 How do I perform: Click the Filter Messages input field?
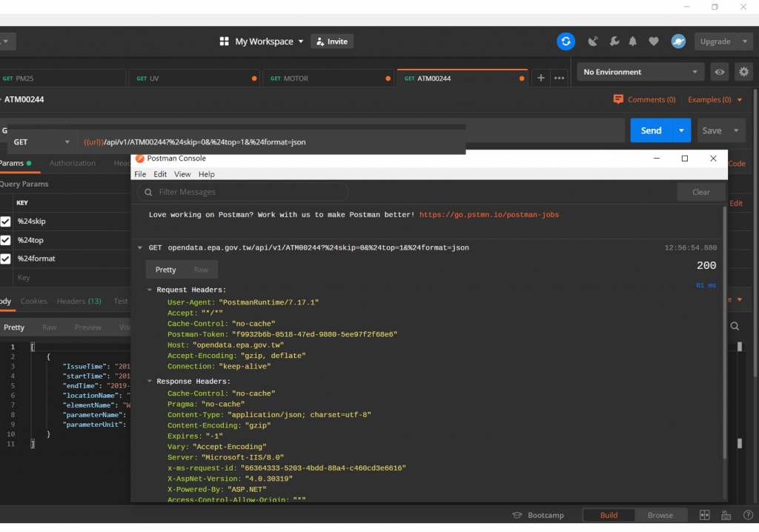(242, 192)
